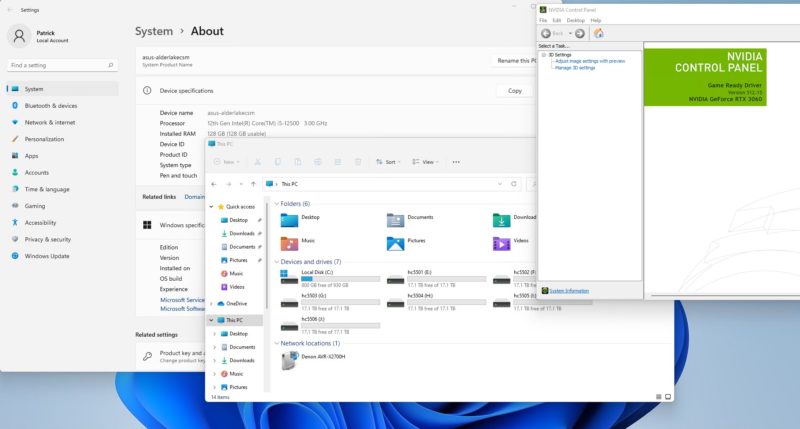Click NVIDIA Control Panel back arrow

[x=546, y=34]
